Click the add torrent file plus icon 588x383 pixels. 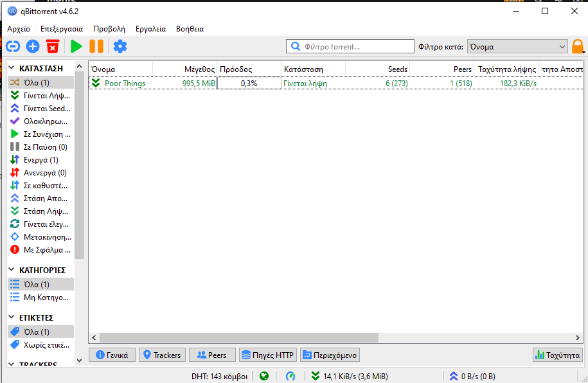coord(33,46)
